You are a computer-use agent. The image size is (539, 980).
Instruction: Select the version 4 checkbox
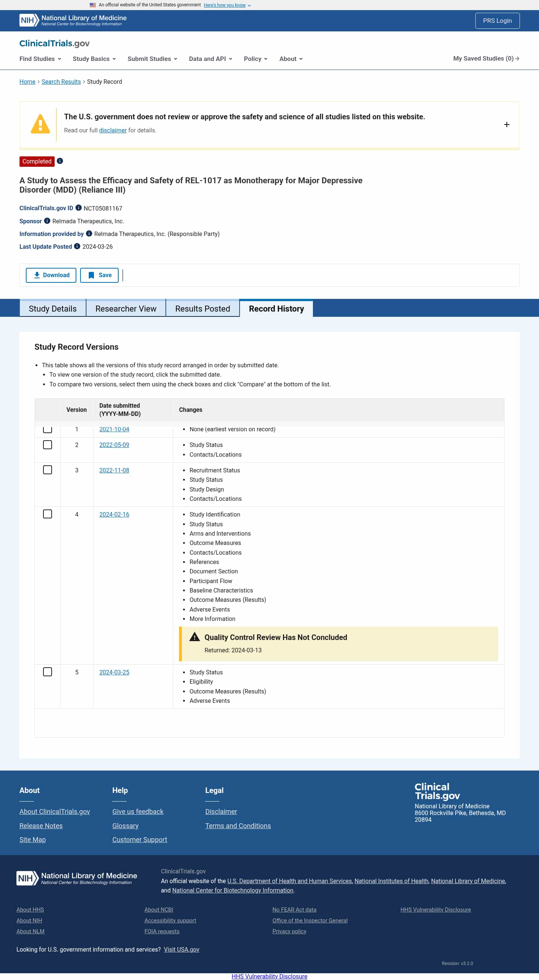pos(48,514)
